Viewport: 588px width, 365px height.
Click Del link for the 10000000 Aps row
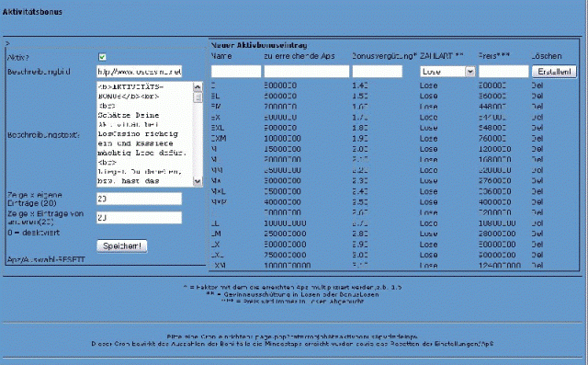point(537,139)
